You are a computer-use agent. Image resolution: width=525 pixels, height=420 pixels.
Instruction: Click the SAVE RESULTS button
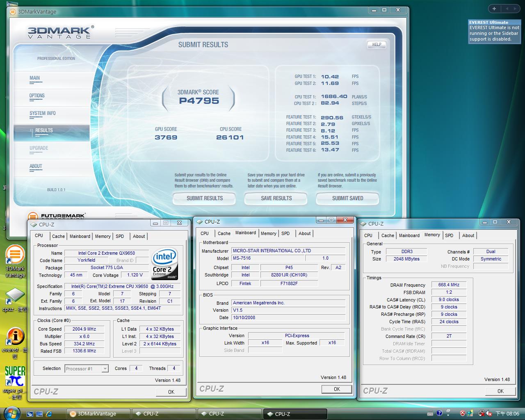(276, 199)
